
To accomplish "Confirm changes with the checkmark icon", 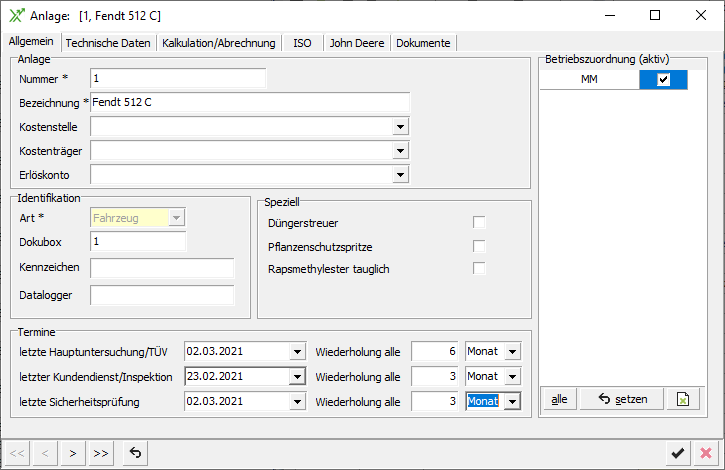I will click(x=678, y=453).
